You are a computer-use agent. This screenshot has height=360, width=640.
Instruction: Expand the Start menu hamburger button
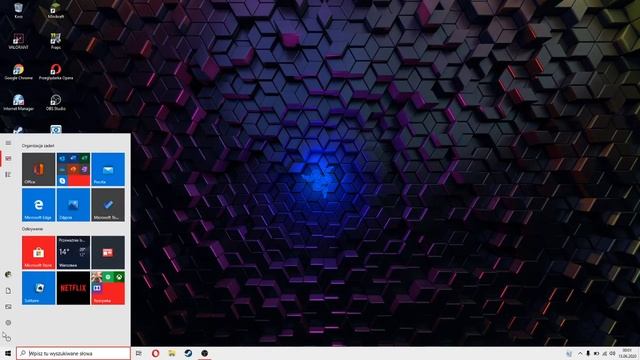click(x=8, y=143)
